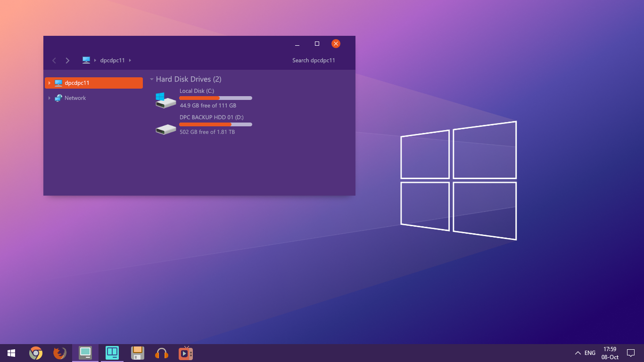Open the Local Disk (C:) drive icon

pos(165,100)
